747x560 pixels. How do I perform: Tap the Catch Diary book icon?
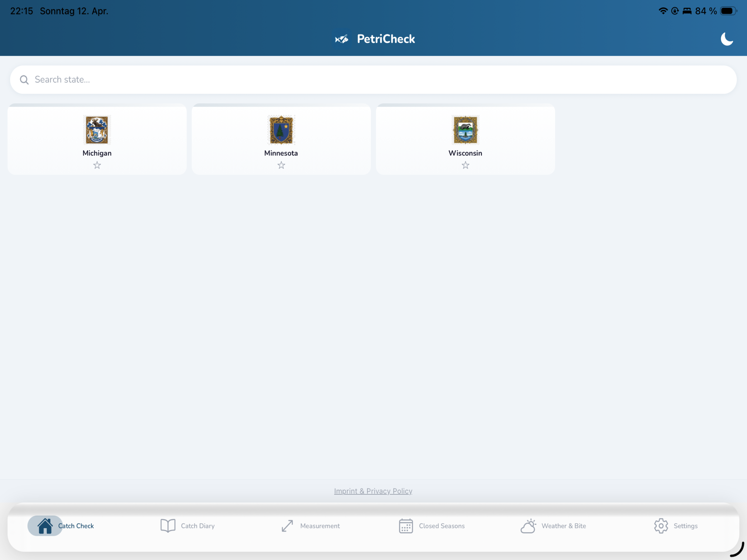(x=168, y=526)
